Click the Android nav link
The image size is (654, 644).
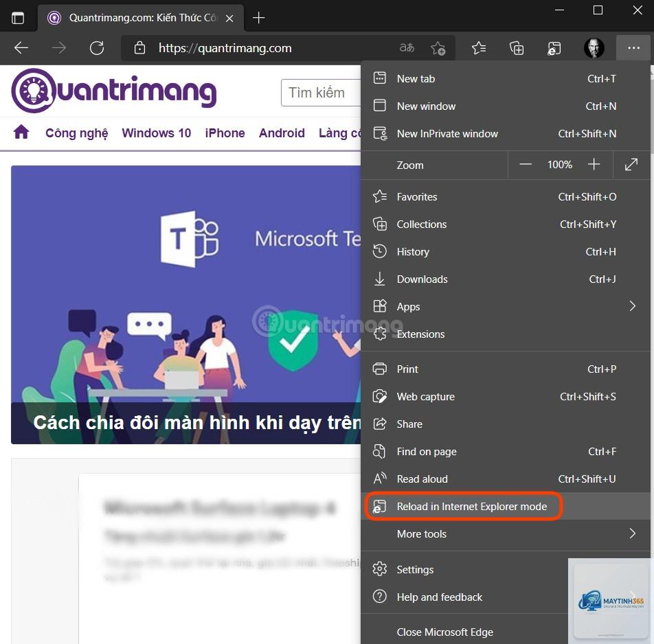(282, 133)
